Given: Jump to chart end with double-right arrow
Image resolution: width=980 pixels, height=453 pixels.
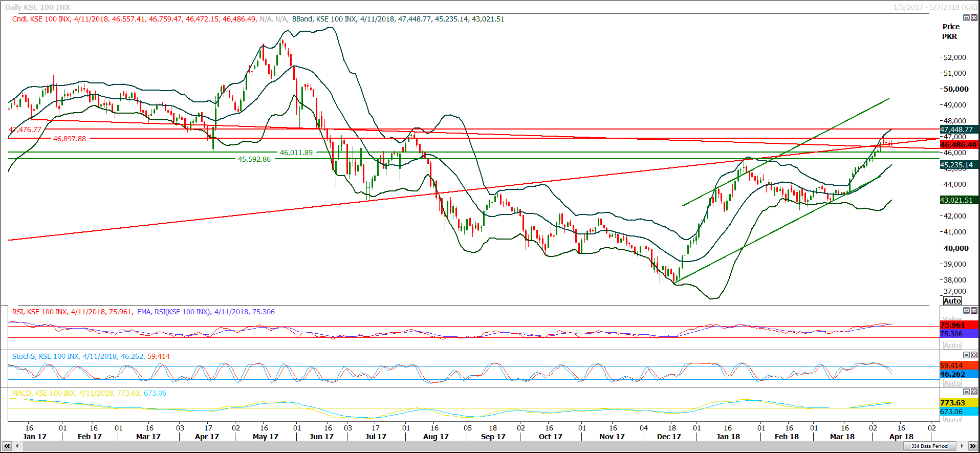Looking at the screenshot, I should pos(973,446).
